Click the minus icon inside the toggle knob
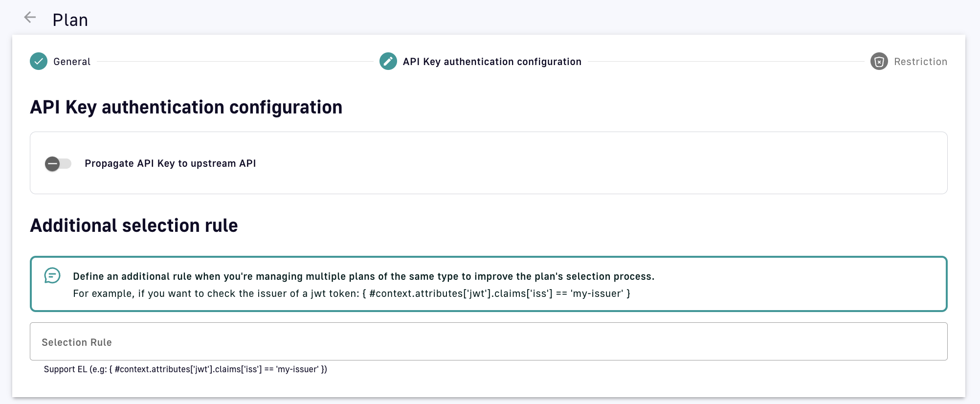This screenshot has height=404, width=980. pos(52,164)
